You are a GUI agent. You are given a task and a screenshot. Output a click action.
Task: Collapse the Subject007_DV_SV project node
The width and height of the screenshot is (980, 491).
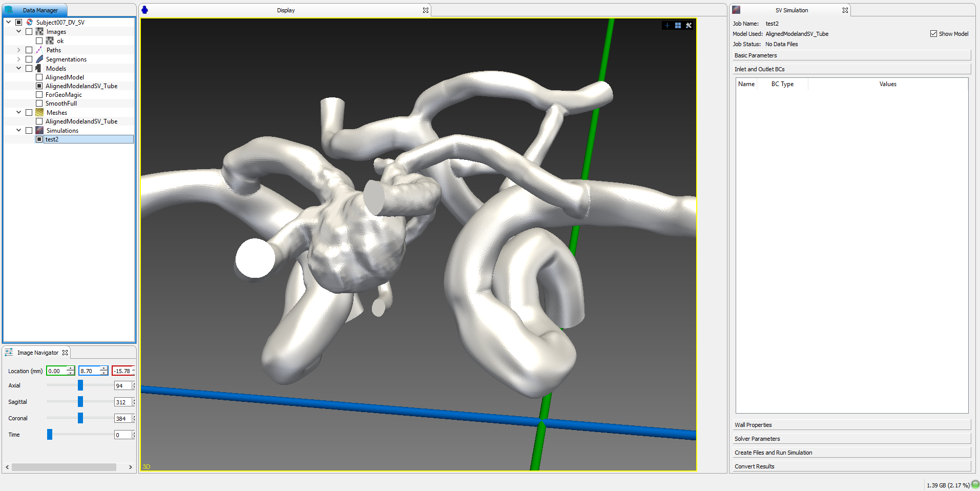[9, 22]
